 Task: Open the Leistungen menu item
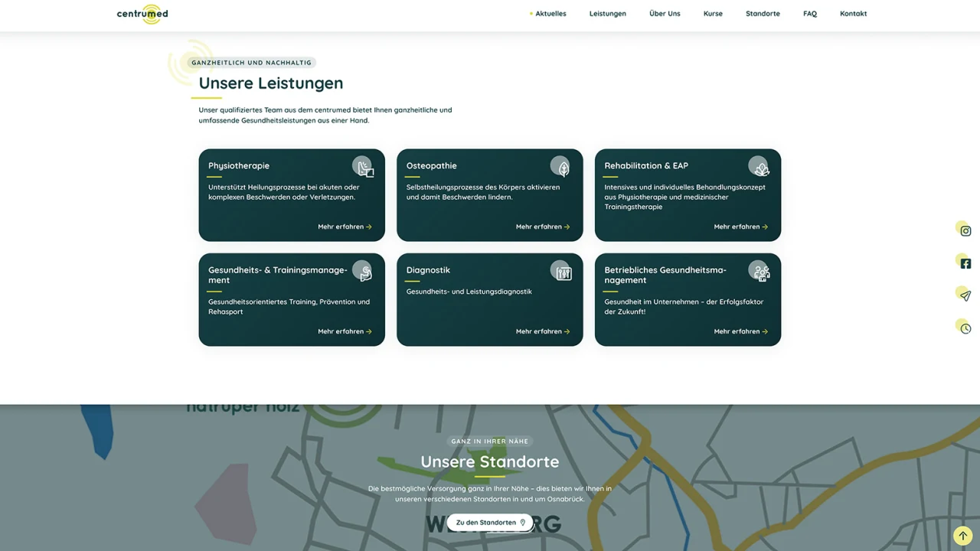click(x=608, y=14)
